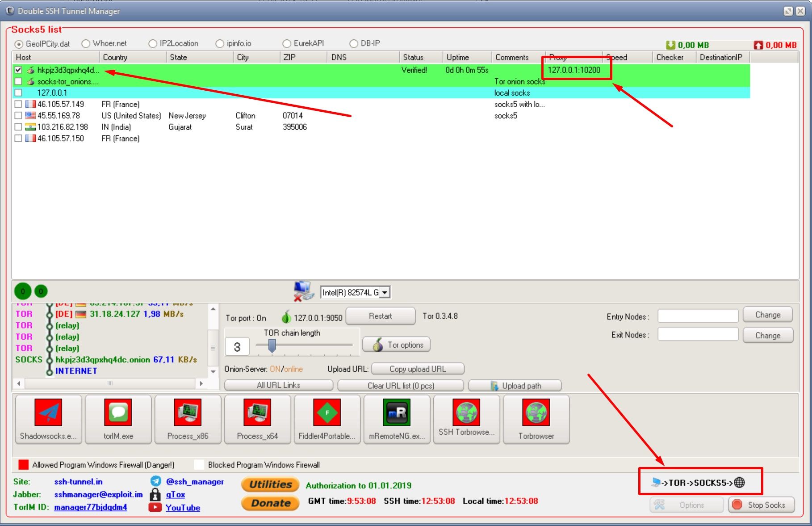Open the torIM.exe messenger icon

coord(118,419)
